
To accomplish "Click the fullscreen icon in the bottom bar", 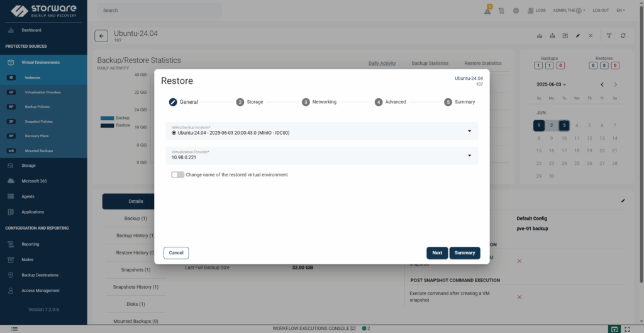I will click(627, 329).
